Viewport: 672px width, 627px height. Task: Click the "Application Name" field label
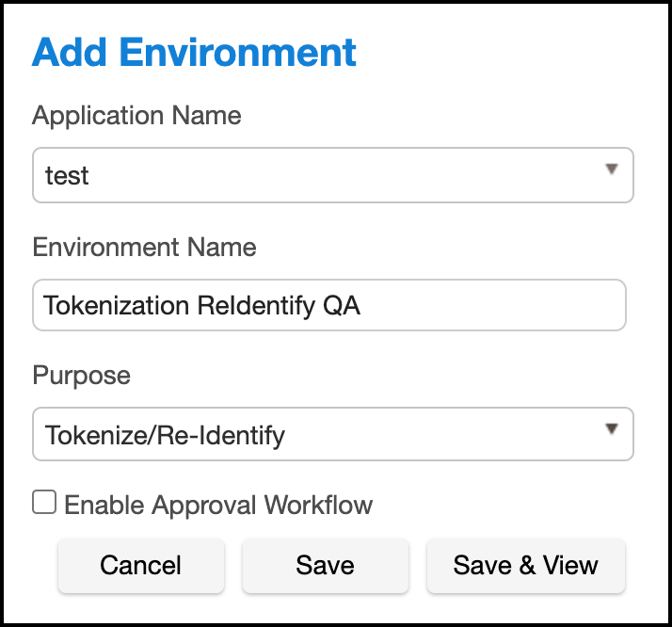[x=136, y=116]
